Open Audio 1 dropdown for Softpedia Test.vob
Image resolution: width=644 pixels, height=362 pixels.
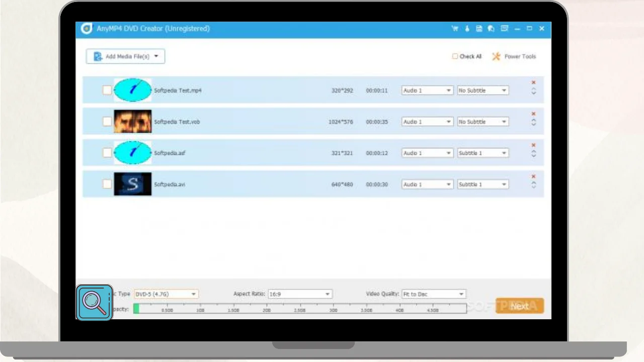(x=427, y=122)
